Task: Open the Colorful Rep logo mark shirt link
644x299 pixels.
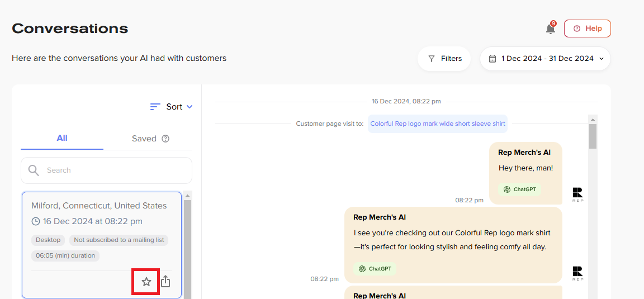Action: pyautogui.click(x=437, y=124)
